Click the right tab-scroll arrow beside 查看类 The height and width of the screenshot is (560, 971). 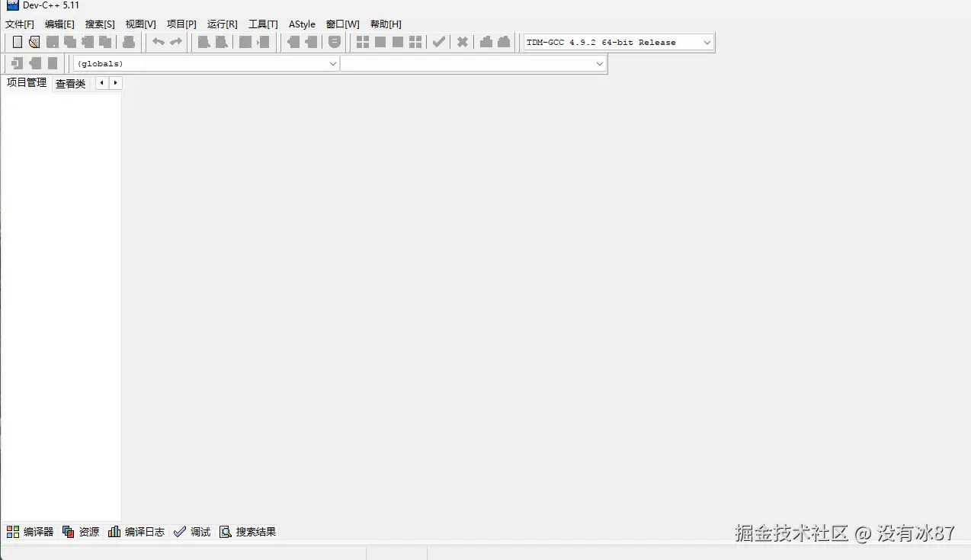[x=115, y=83]
